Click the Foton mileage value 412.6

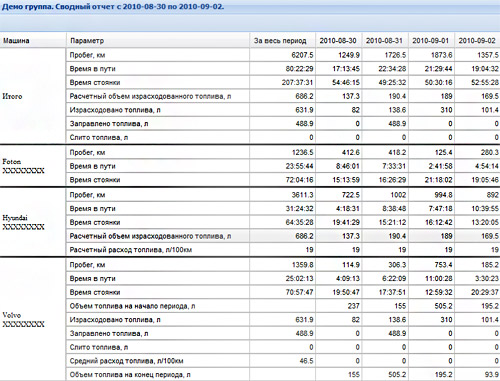(x=351, y=153)
